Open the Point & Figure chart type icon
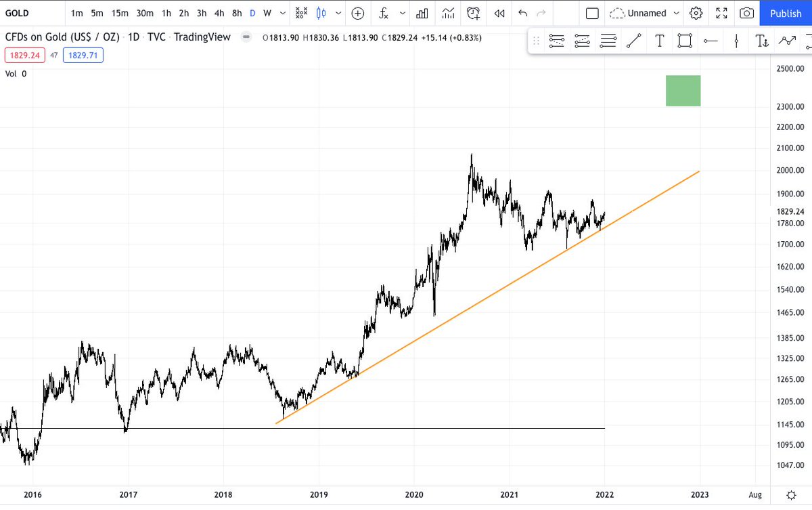 point(302,13)
